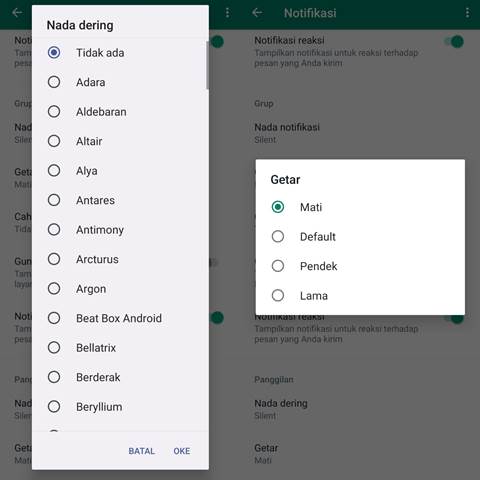Open Nada dering setting under Panggilan
Screen dimensions: 480x480
coord(360,409)
